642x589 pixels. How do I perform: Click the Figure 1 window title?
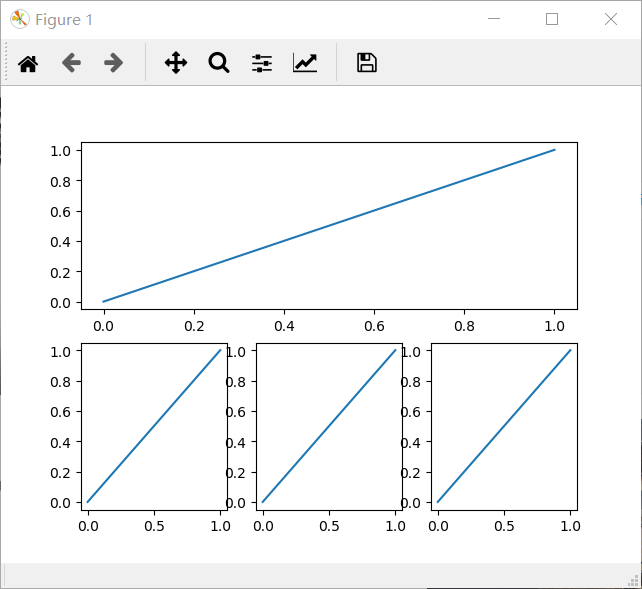pyautogui.click(x=64, y=20)
